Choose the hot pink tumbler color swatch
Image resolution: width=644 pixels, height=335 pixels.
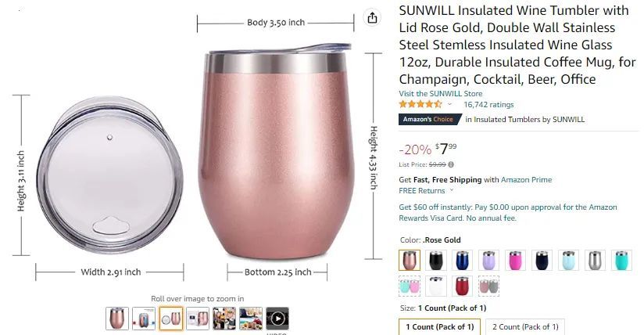click(516, 260)
